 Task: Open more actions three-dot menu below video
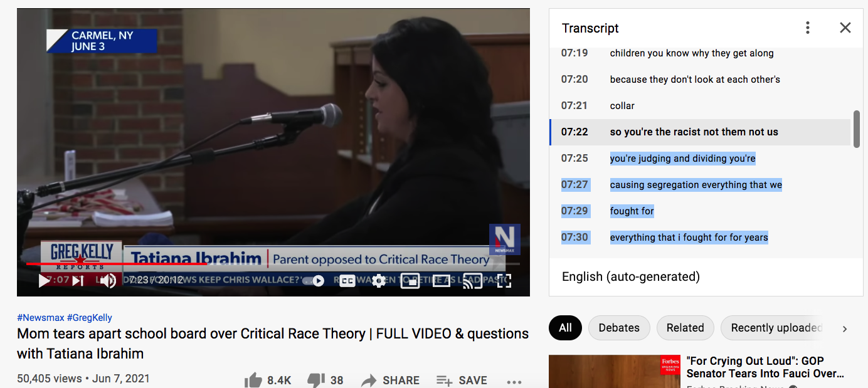[514, 381]
